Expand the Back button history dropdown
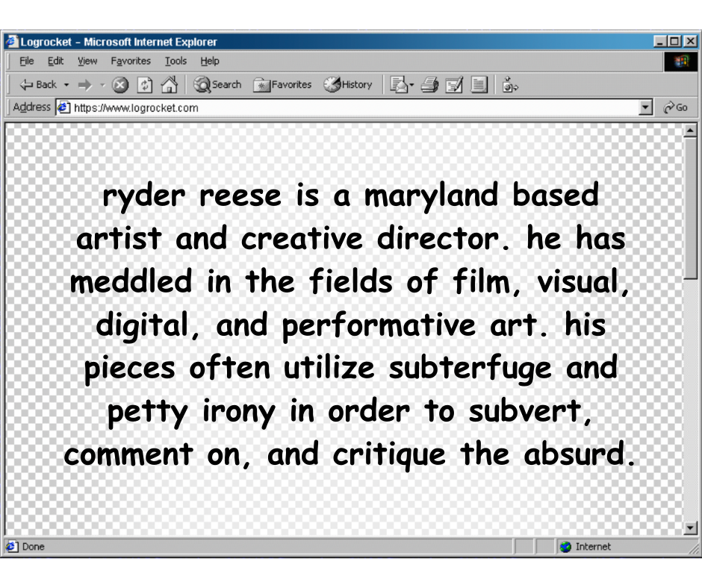Viewport: 702px width, 588px height. click(x=66, y=85)
